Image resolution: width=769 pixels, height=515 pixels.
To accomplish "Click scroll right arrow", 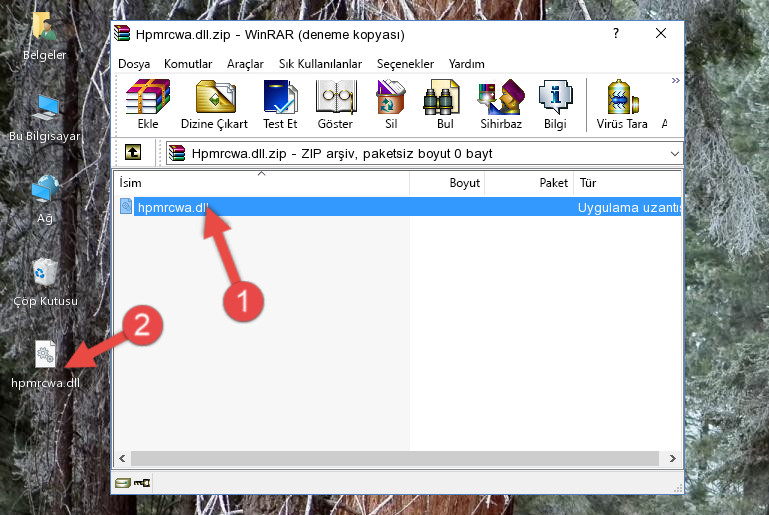I will [672, 459].
